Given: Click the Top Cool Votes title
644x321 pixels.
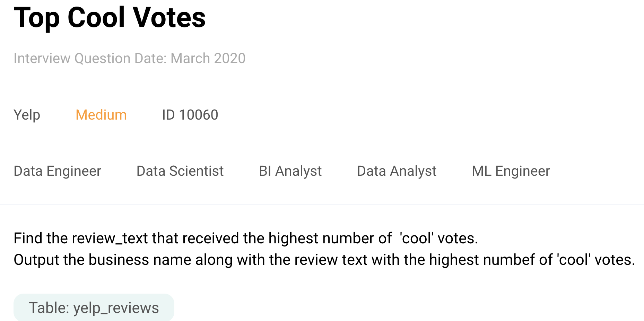Looking at the screenshot, I should coord(110,18).
